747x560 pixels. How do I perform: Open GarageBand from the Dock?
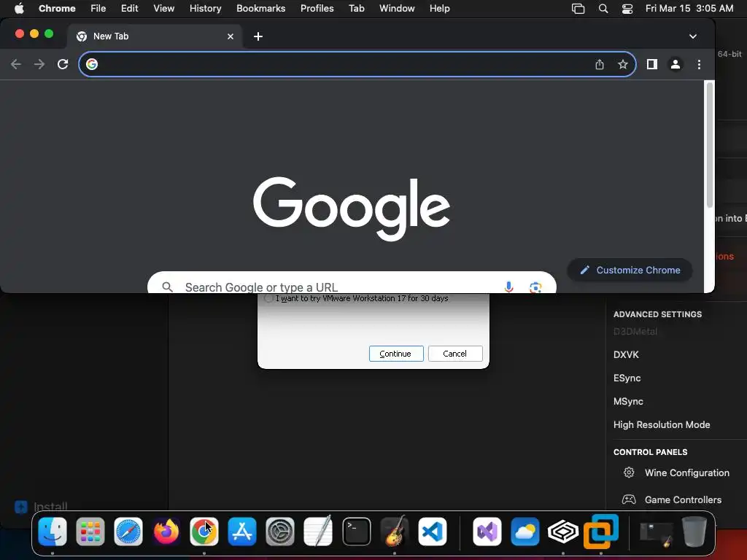point(395,531)
